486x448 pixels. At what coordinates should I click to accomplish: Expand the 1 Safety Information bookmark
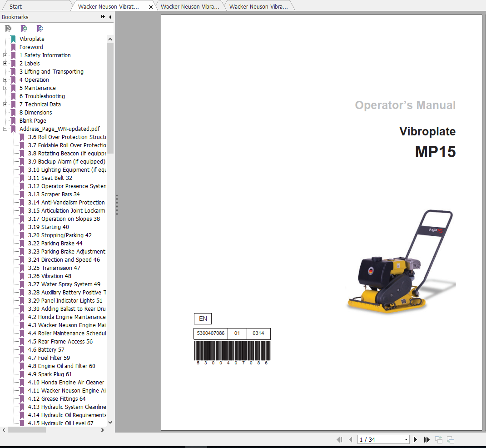tap(5, 55)
